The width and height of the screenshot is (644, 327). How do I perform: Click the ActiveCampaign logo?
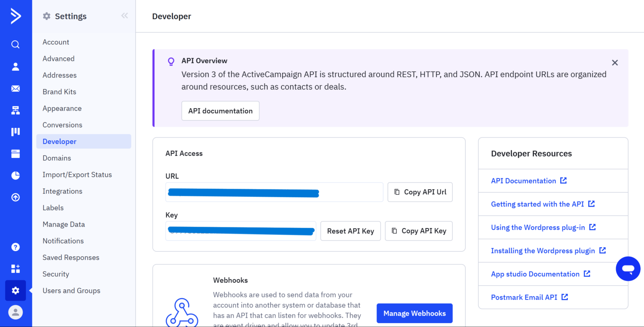pos(16,16)
